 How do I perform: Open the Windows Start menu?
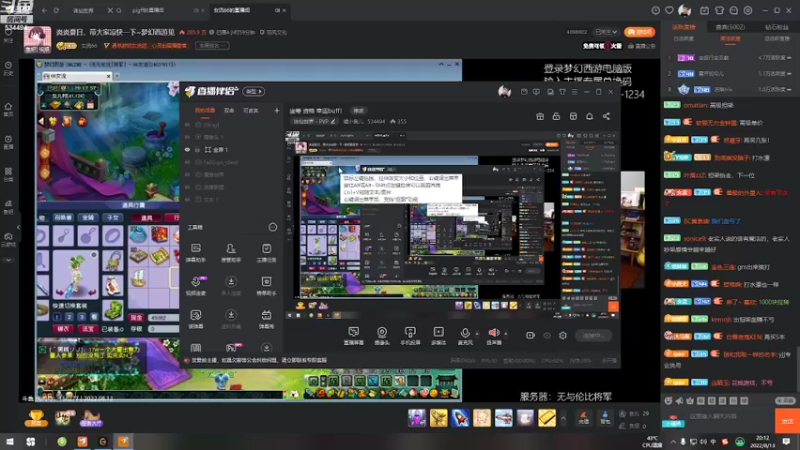(10, 441)
